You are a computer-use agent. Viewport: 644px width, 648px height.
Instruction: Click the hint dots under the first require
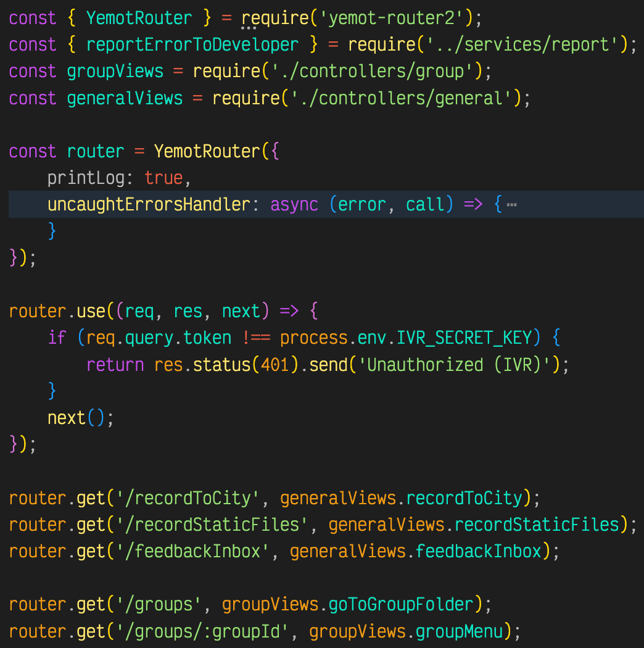(x=249, y=28)
